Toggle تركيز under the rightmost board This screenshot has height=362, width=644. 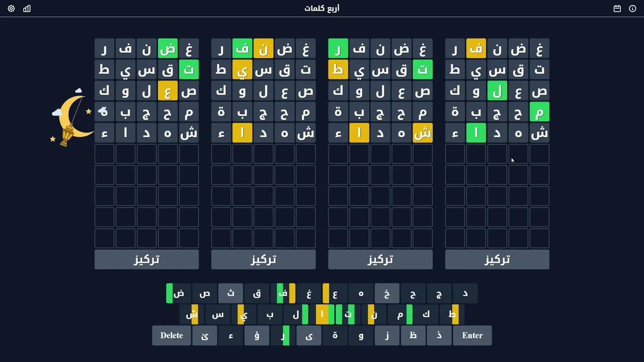[x=497, y=259]
